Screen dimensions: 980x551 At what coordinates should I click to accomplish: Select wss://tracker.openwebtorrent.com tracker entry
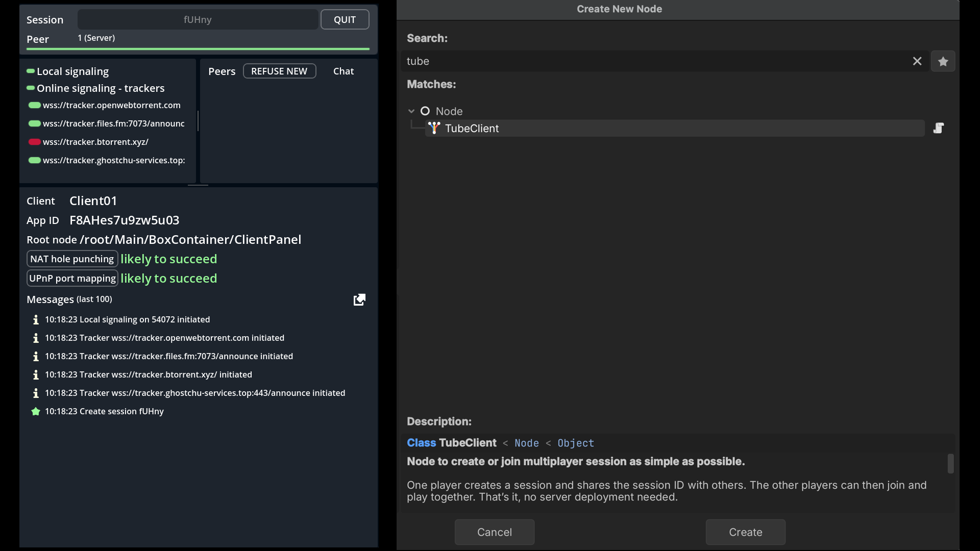(112, 105)
